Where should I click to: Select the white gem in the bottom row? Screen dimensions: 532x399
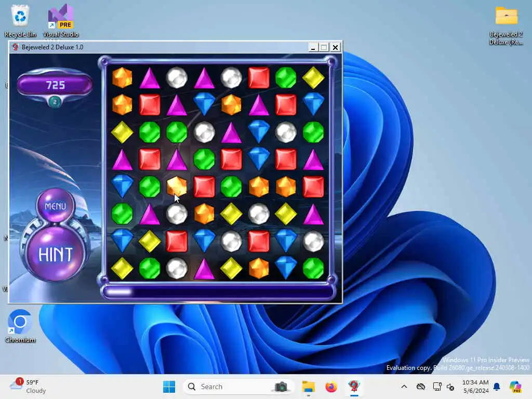[177, 268]
